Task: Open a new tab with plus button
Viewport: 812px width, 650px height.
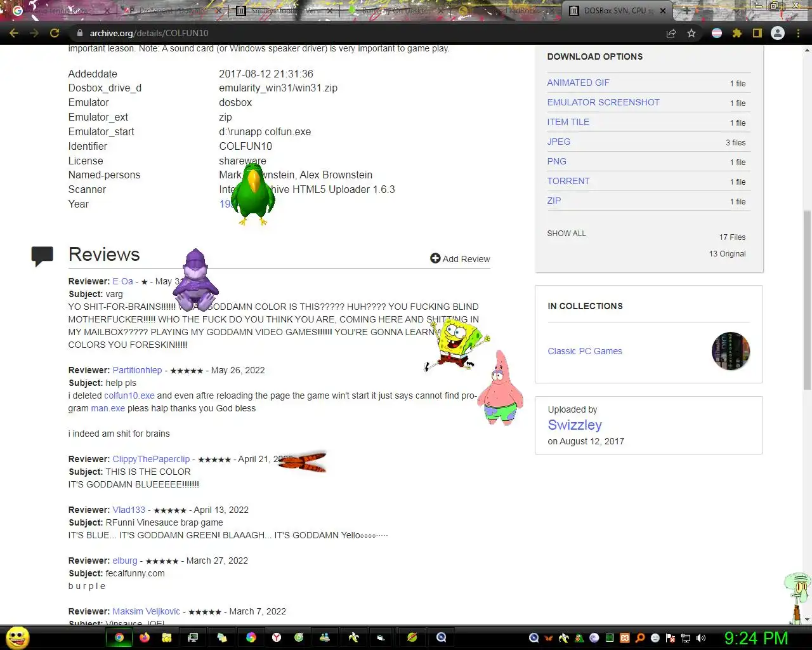Action: pyautogui.click(x=686, y=11)
